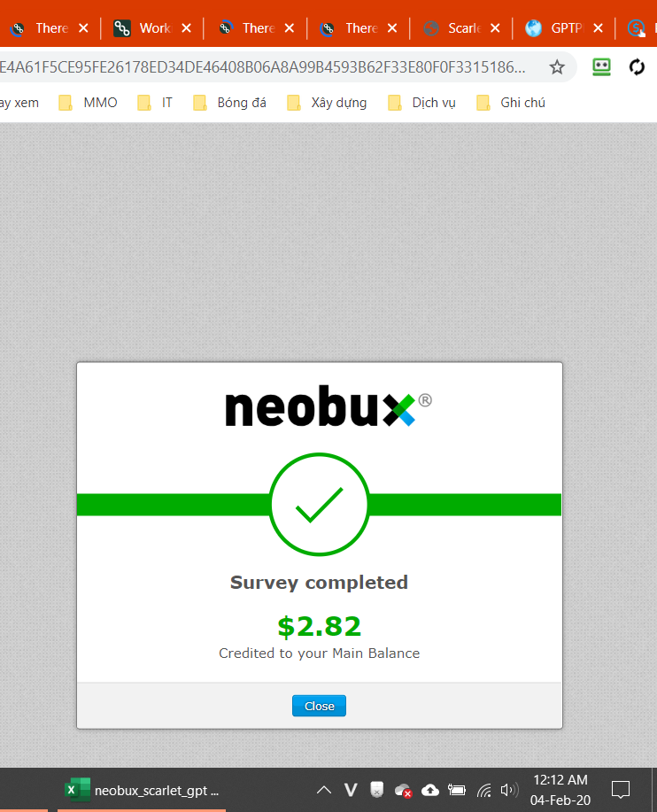Click the Excel icon on taskbar item

pos(77,790)
